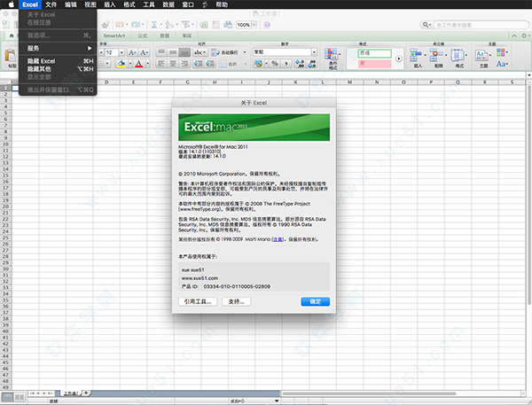Select the Sheet1 worksheet tab
The height and width of the screenshot is (405, 532).
pos(71,393)
